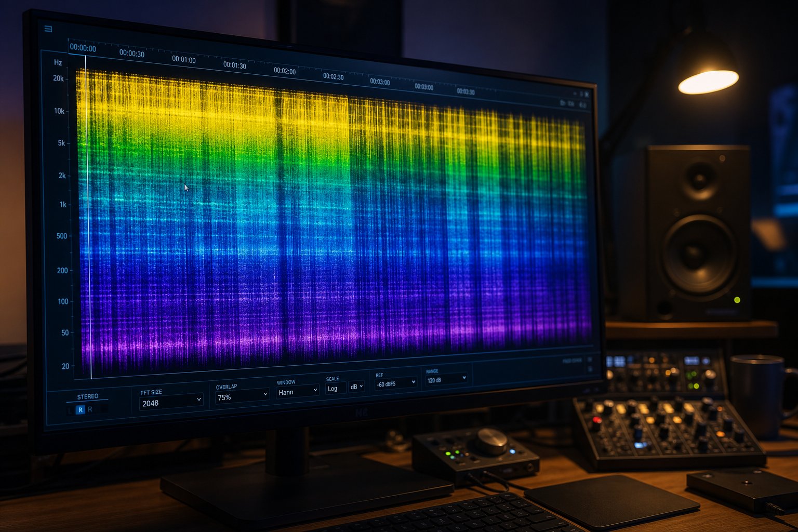Open the Window dropdown set to Hann
The width and height of the screenshot is (798, 532).
pyautogui.click(x=297, y=391)
